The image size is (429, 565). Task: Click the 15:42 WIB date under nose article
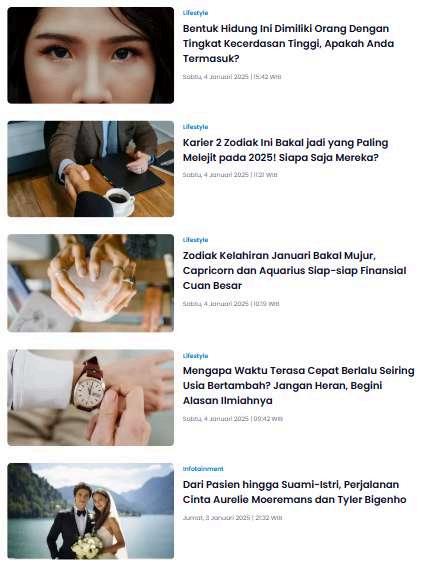[232, 77]
